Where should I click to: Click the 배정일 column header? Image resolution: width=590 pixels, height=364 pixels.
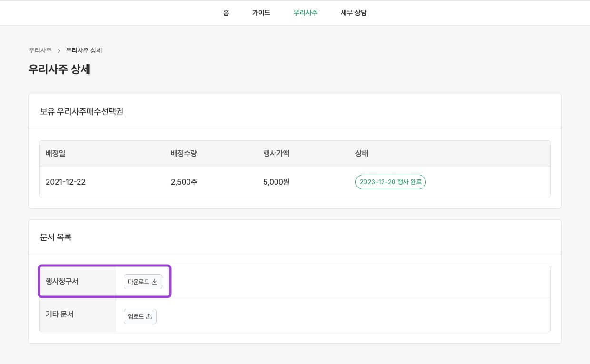coord(55,153)
